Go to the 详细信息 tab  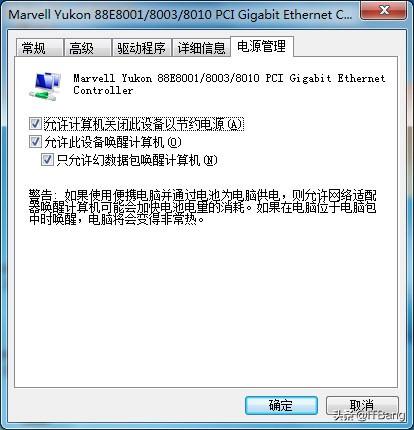(x=201, y=48)
